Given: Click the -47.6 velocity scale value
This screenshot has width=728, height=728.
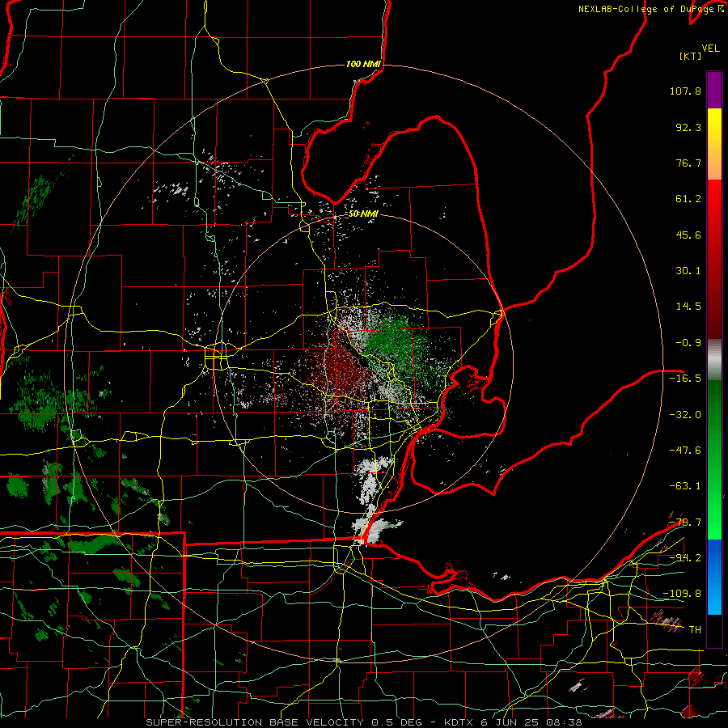Looking at the screenshot, I should (x=685, y=451).
